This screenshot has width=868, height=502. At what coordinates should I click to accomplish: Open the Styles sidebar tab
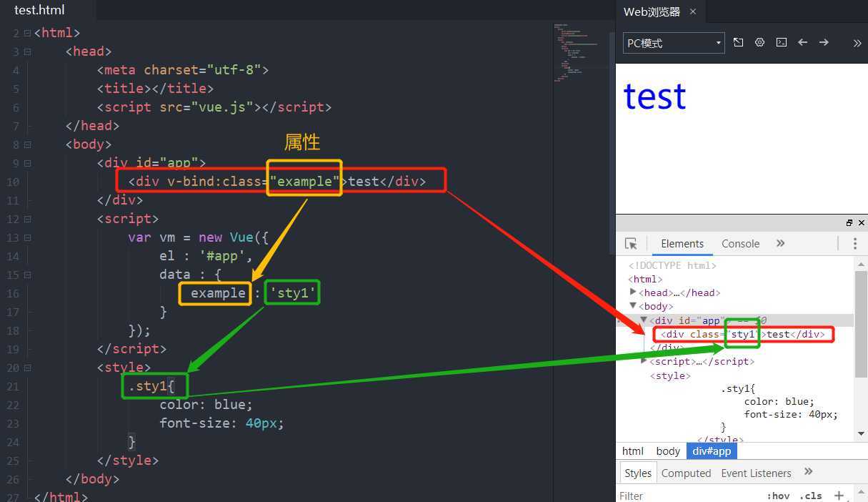637,473
